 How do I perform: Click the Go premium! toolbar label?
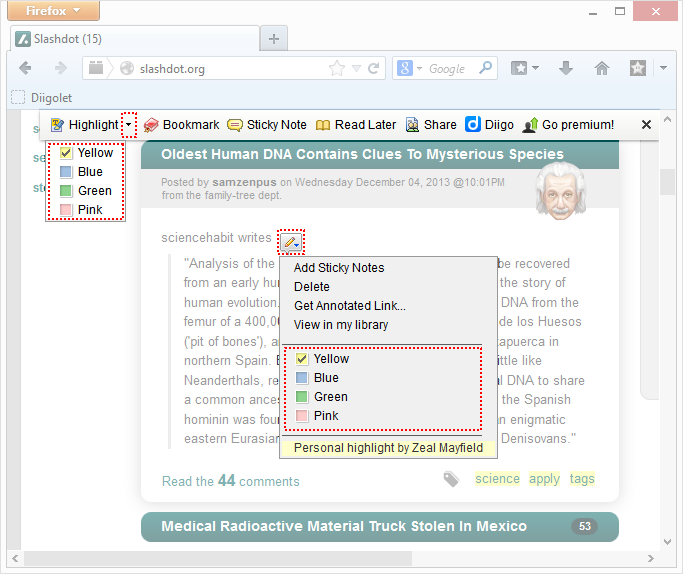tap(578, 125)
